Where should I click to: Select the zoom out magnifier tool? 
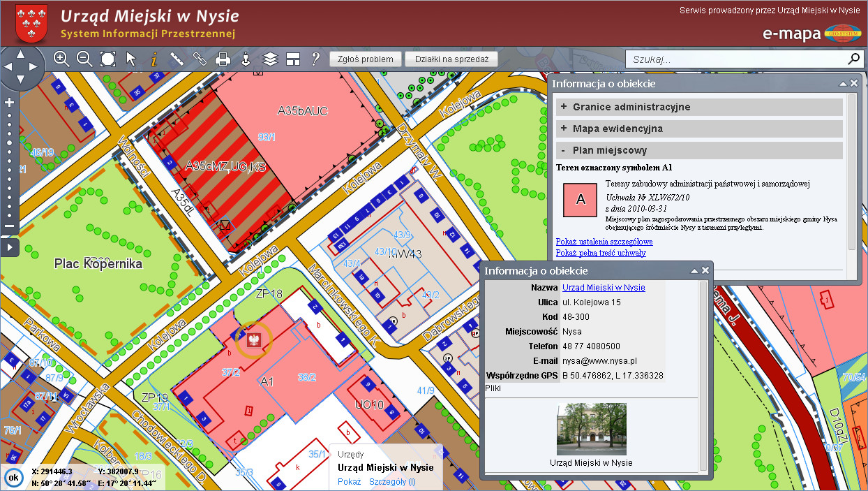[84, 59]
